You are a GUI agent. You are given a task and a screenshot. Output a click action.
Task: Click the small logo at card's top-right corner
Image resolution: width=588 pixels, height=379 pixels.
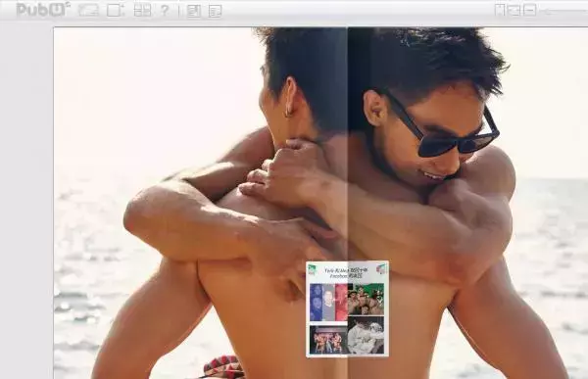(x=382, y=268)
